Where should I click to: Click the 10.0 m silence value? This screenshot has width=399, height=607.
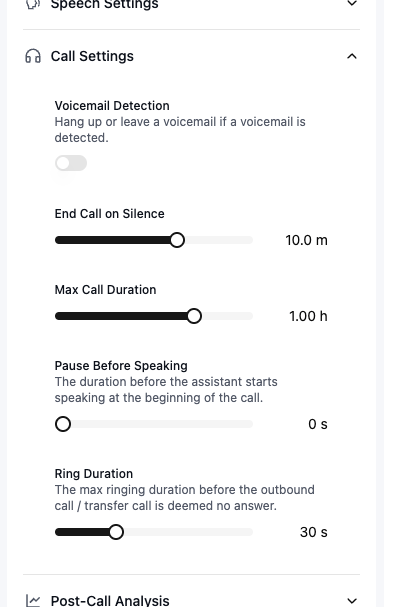[x=307, y=240]
